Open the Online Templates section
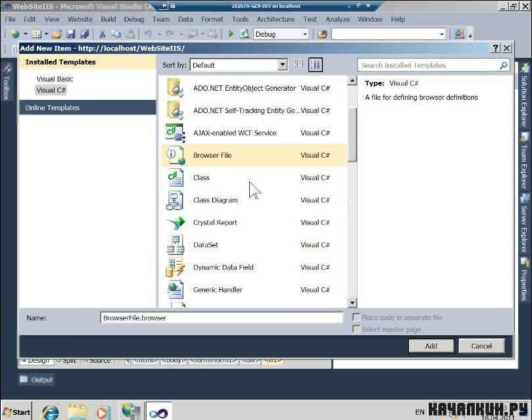 coord(87,107)
